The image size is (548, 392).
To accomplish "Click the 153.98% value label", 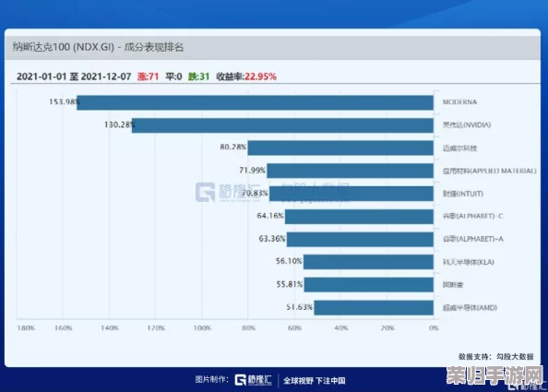I will (x=65, y=101).
